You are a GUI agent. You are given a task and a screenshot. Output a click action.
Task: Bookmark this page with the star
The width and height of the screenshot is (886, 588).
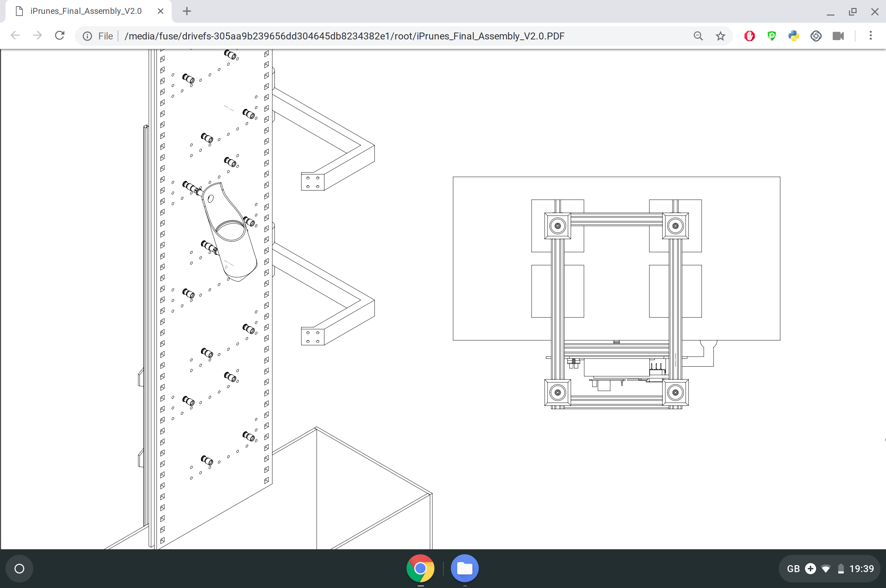point(720,36)
